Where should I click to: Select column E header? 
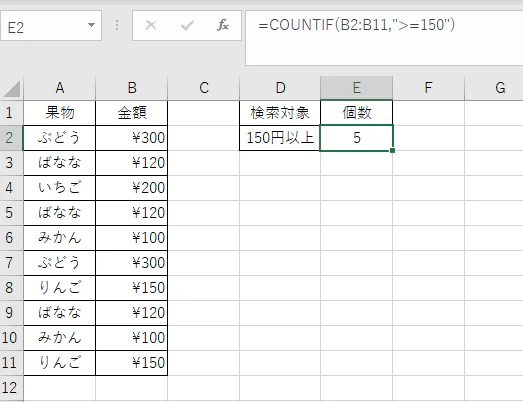pos(357,88)
